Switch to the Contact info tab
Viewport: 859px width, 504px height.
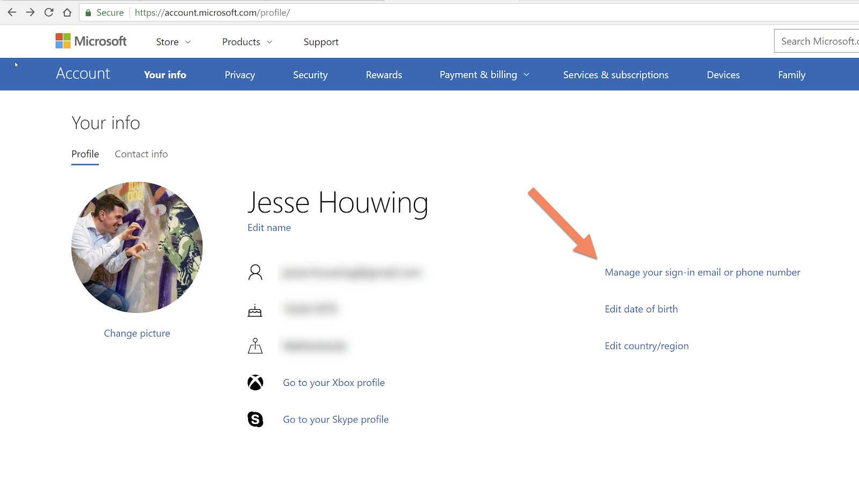coord(141,154)
